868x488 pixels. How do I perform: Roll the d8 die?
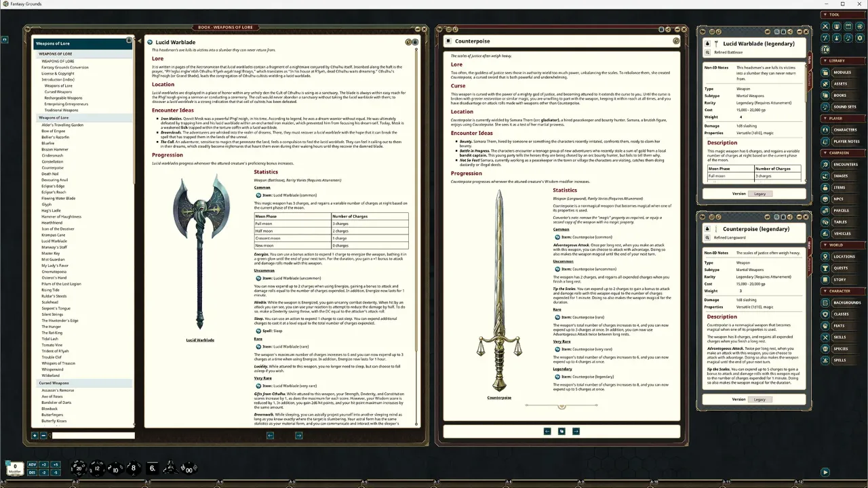134,468
